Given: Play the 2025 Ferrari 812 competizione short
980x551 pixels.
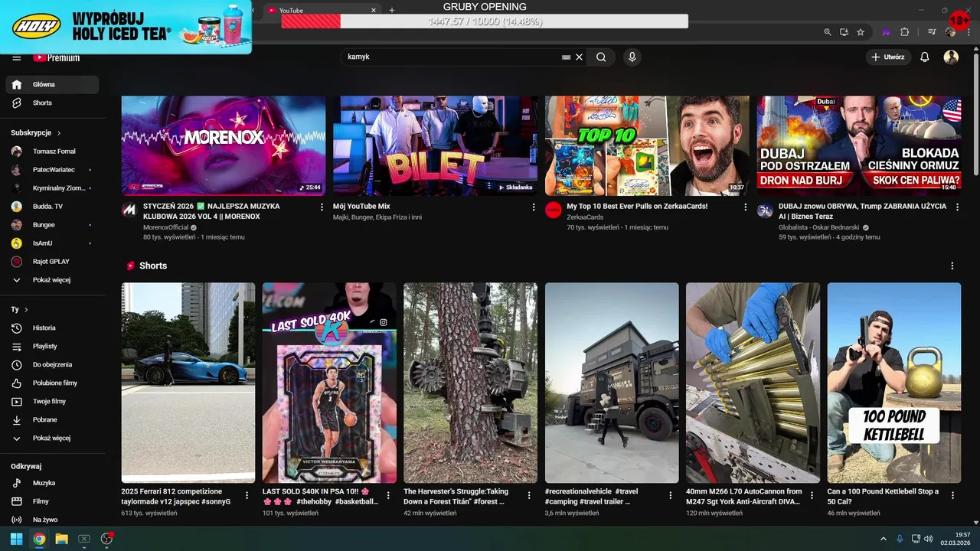Looking at the screenshot, I should [188, 383].
